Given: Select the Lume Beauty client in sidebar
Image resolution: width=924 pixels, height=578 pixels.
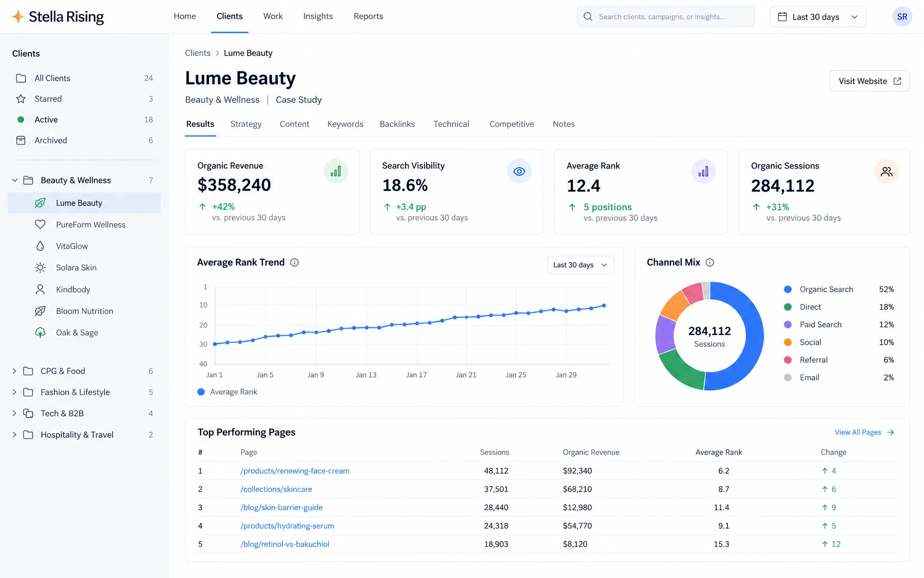Looking at the screenshot, I should click(x=84, y=203).
